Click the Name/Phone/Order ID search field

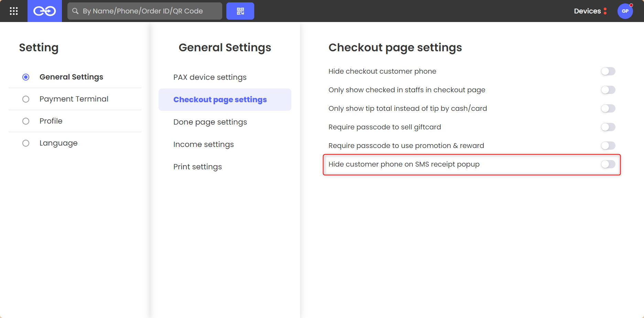tap(145, 11)
